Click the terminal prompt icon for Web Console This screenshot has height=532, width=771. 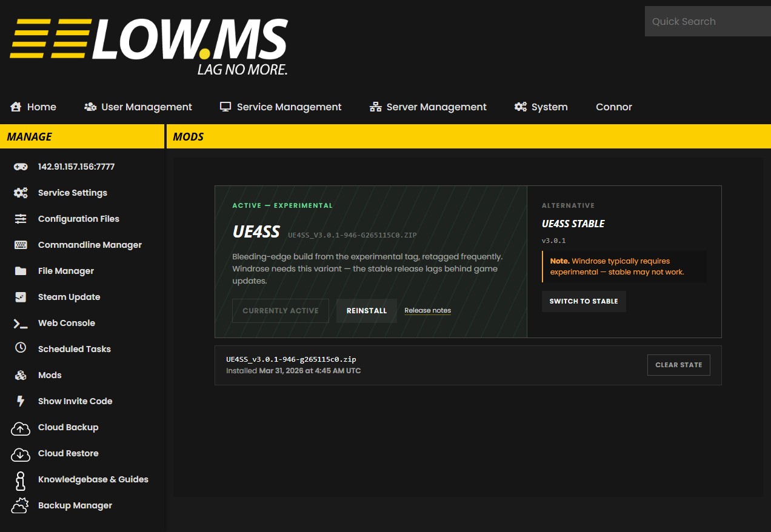[x=21, y=324]
